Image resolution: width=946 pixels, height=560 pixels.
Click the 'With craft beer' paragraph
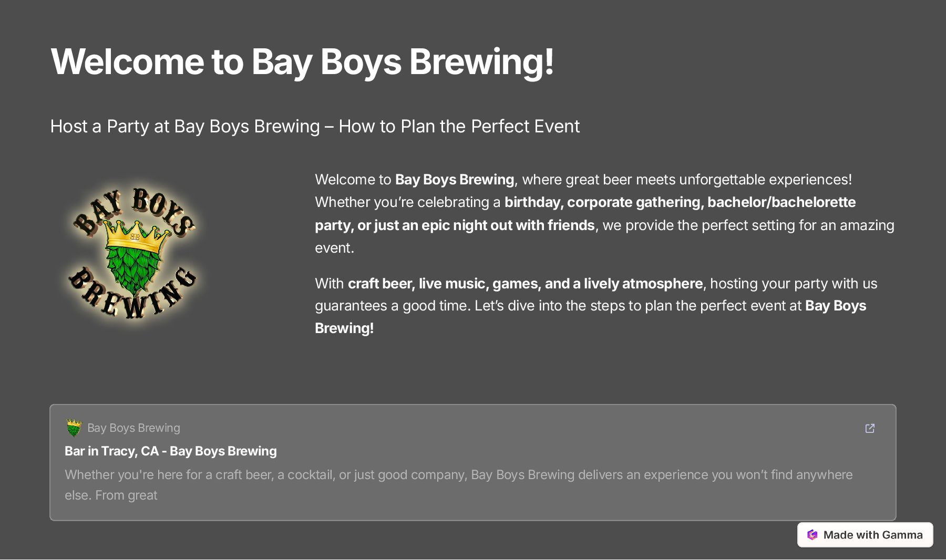pyautogui.click(x=596, y=306)
